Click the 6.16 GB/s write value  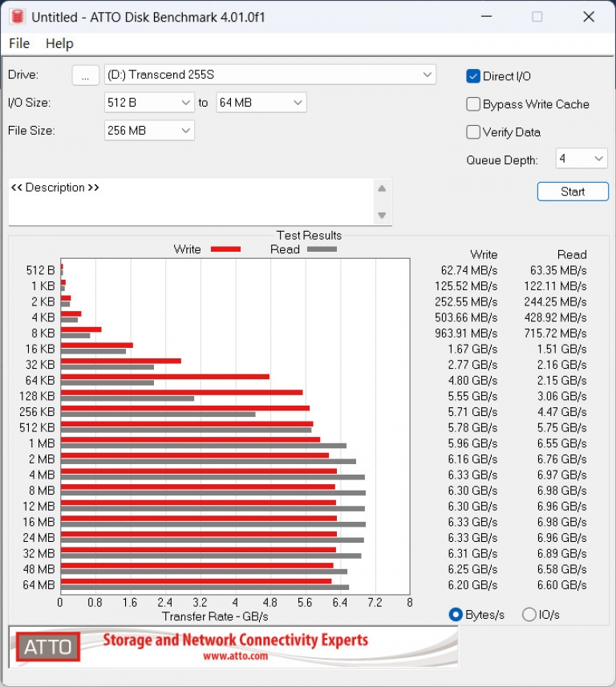[x=472, y=459]
